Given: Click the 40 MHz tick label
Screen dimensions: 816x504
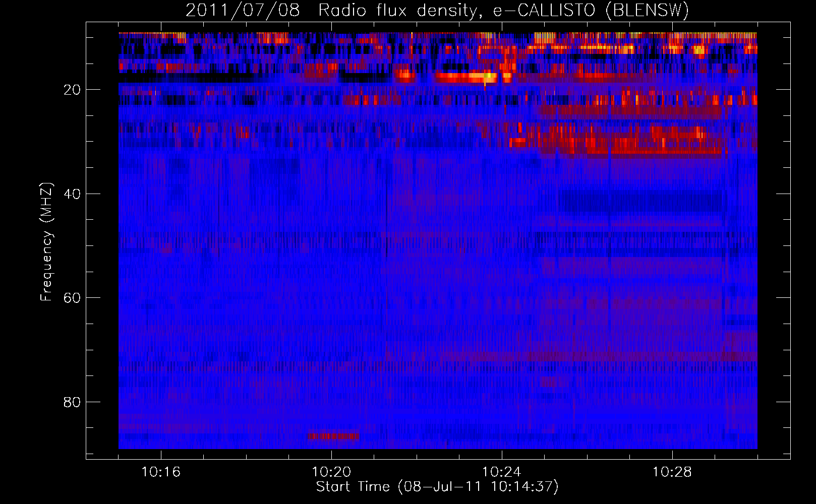Looking at the screenshot, I should click(73, 194).
